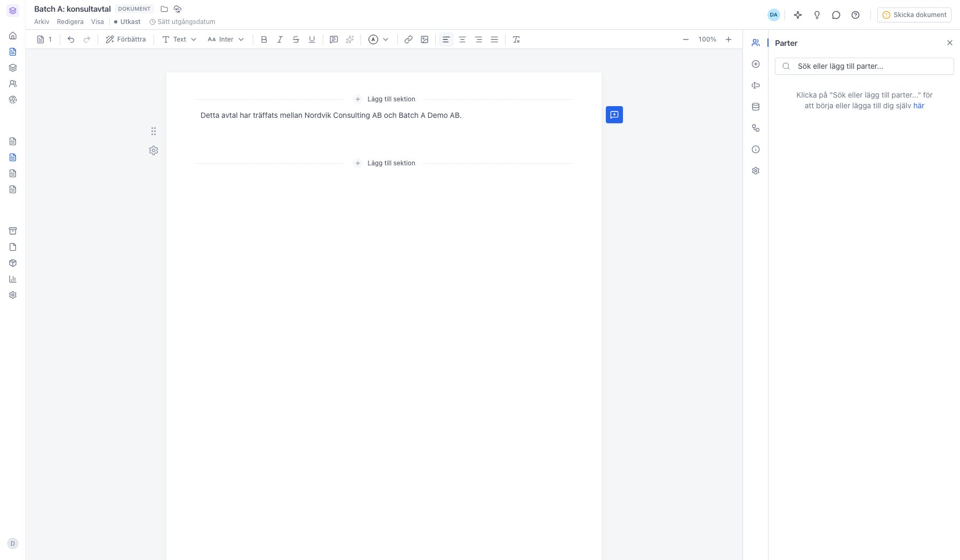
Task: Click the section drag handle dots
Action: (x=154, y=131)
